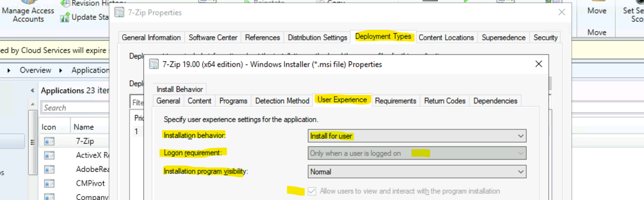
Task: Open the Return Codes tab
Action: pos(445,101)
